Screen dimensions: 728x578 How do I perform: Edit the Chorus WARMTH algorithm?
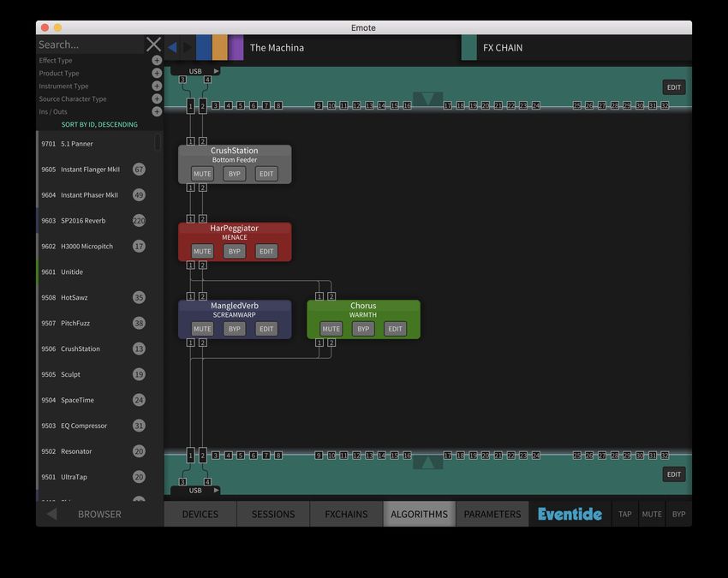point(395,329)
